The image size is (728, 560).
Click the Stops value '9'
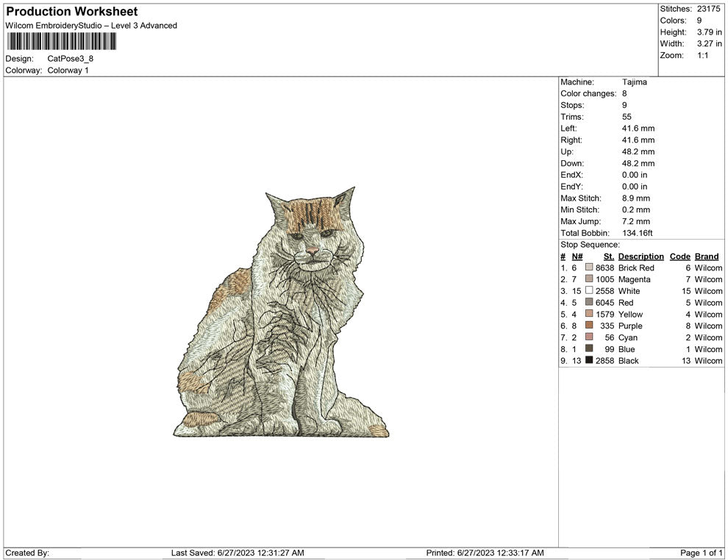624,105
